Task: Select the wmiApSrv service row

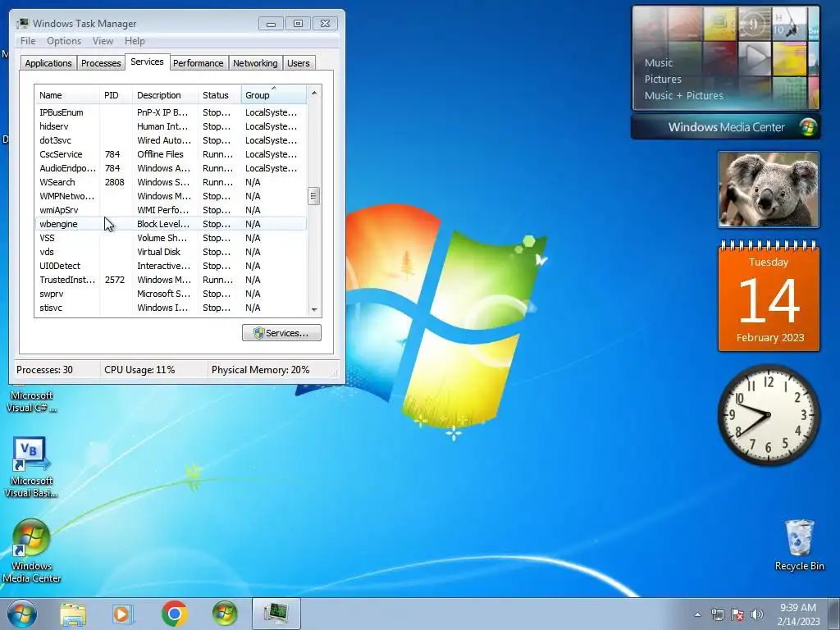Action: pyautogui.click(x=171, y=210)
